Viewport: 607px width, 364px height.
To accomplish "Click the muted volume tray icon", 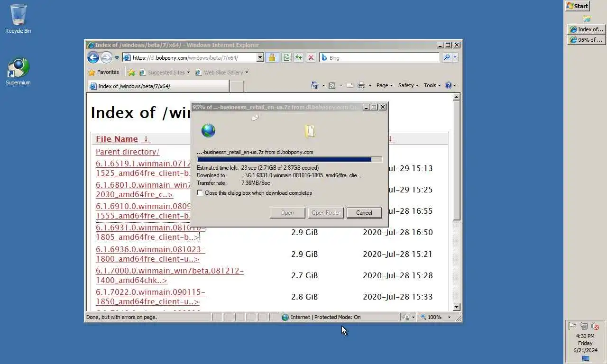I will coord(595,326).
